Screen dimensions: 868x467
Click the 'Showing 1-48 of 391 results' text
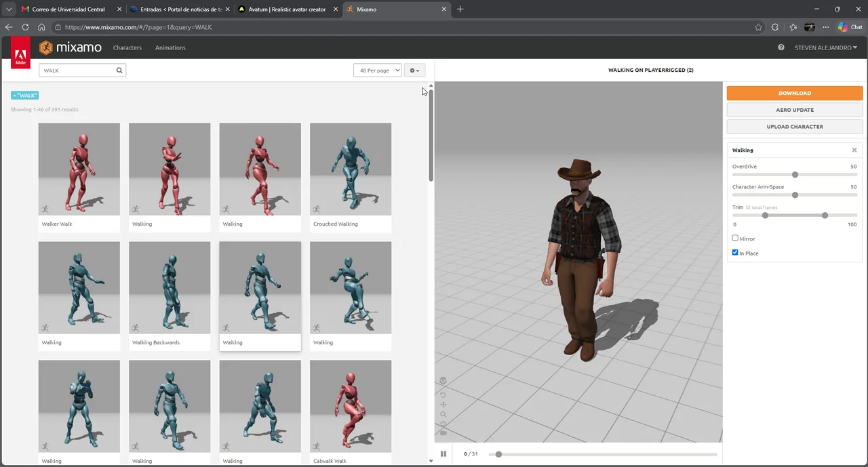click(x=45, y=109)
